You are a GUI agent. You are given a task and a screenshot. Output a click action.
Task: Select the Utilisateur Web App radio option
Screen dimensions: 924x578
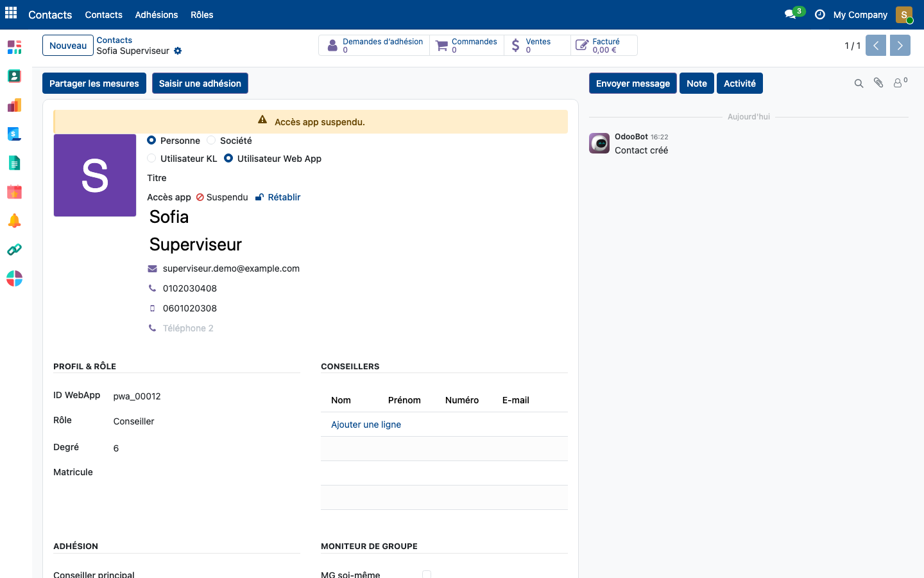pos(228,158)
